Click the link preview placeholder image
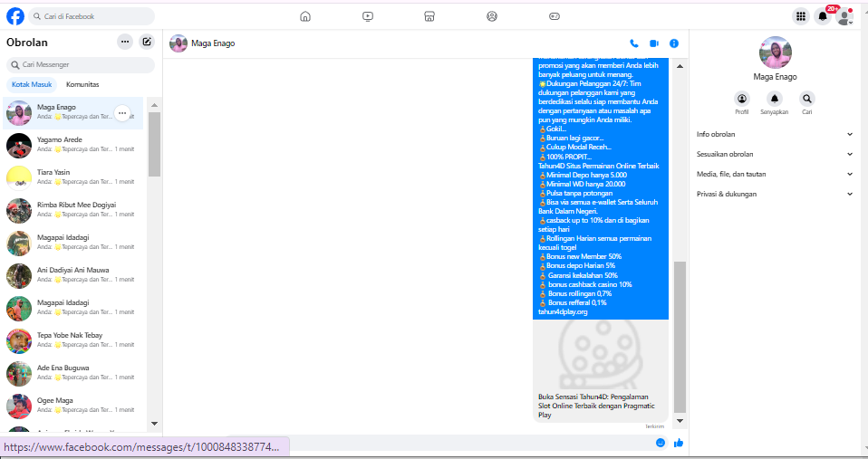The height and width of the screenshot is (459, 868). coord(601,355)
